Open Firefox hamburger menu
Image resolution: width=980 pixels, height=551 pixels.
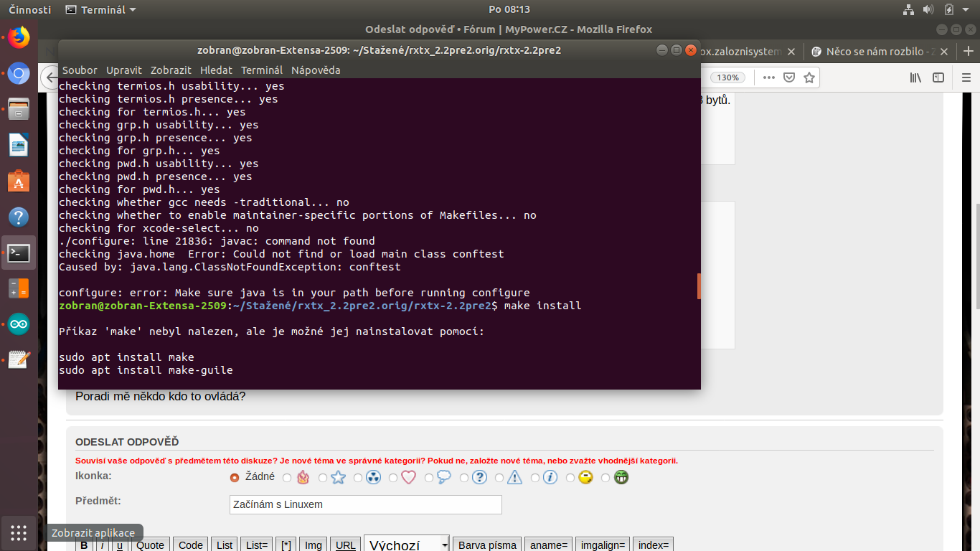[967, 77]
